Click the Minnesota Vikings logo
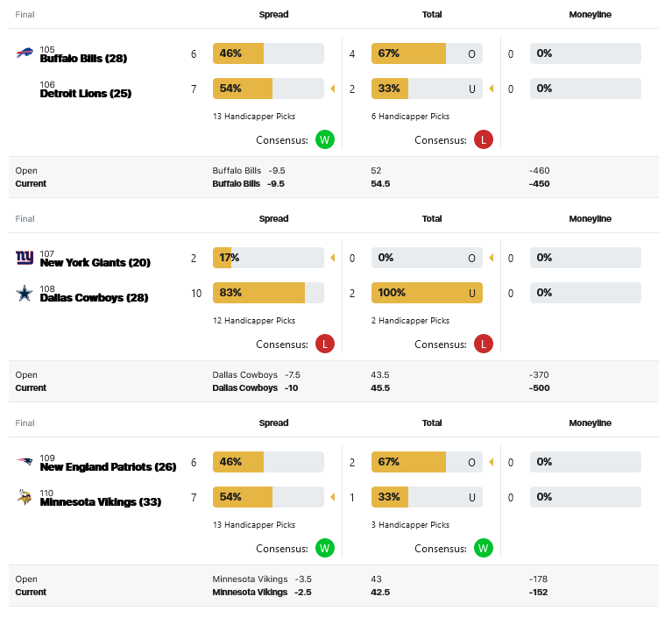Screen dimensions: 672x618 coord(25,497)
